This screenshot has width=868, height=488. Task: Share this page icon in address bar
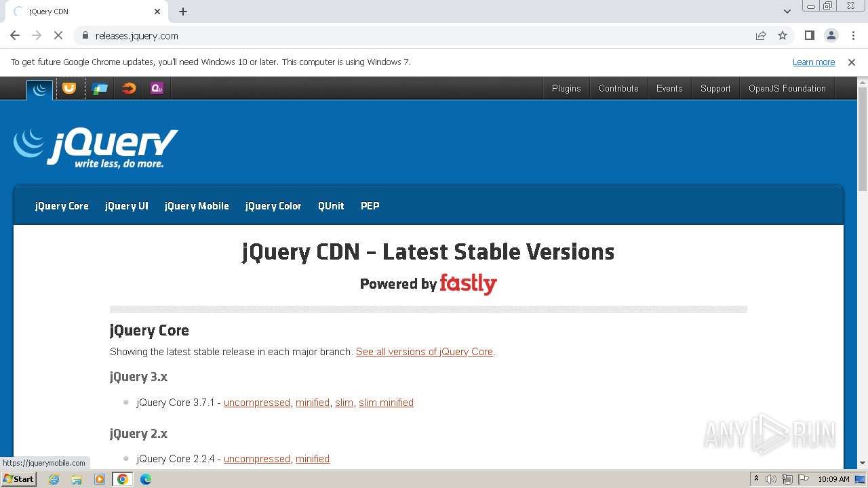point(761,35)
